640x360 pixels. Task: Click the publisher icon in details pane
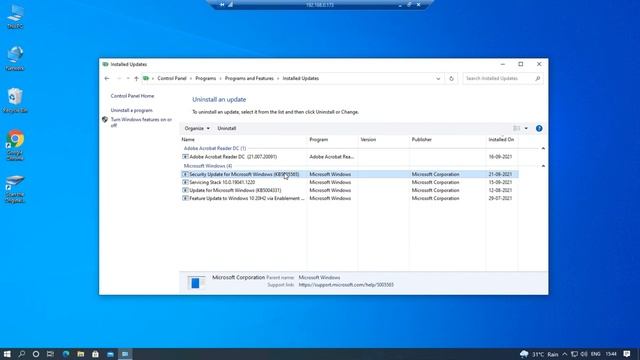click(196, 282)
